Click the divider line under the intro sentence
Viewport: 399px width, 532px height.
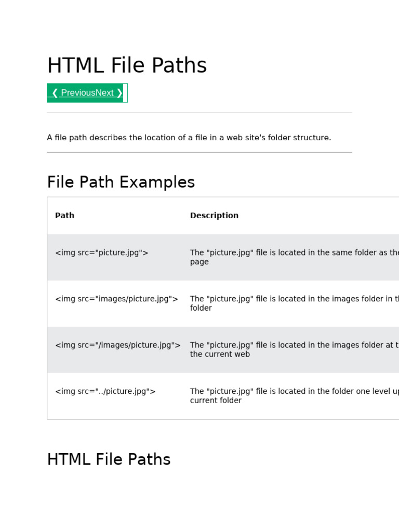point(199,152)
